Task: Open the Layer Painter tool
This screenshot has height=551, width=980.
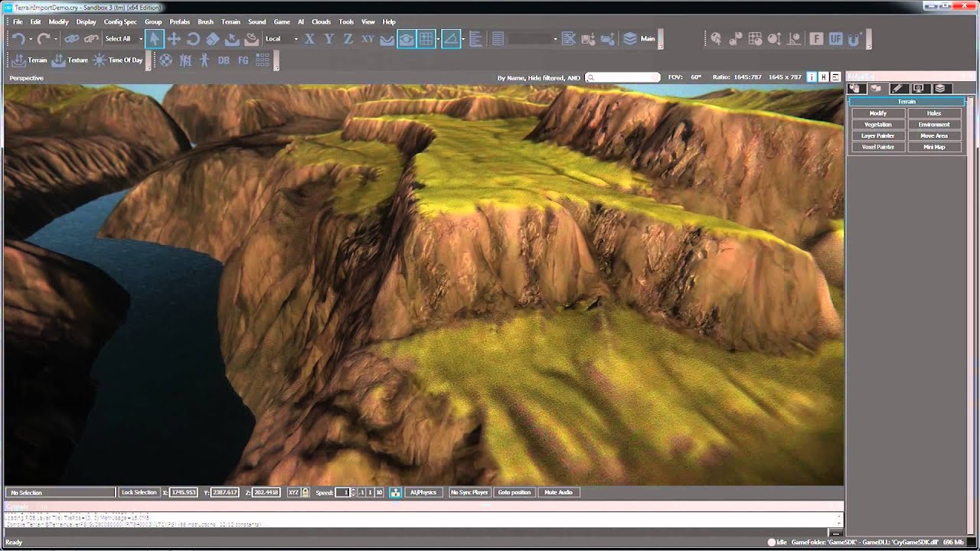Action: pos(878,135)
